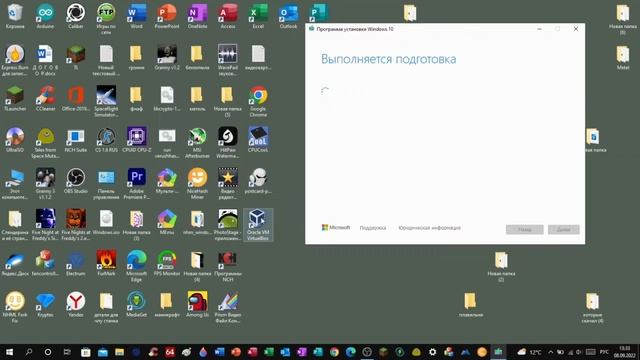Open the Windows Start menu
640x360 pixels.
pyautogui.click(x=9, y=352)
